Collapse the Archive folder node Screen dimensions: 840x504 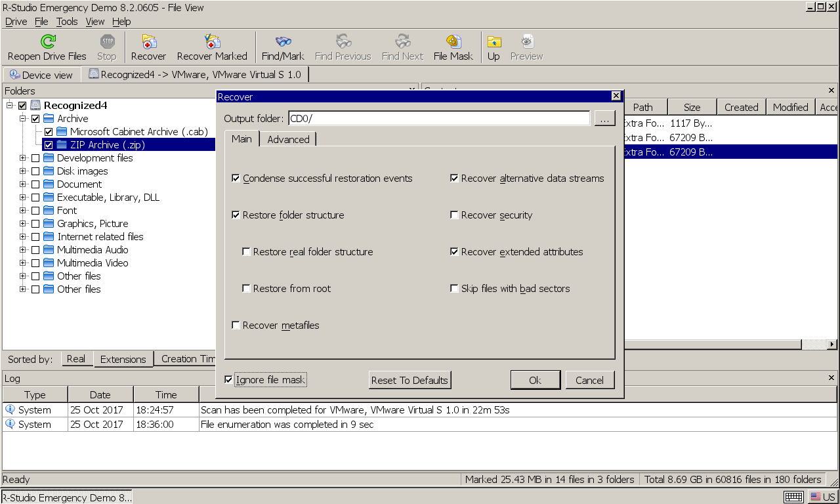click(x=24, y=119)
